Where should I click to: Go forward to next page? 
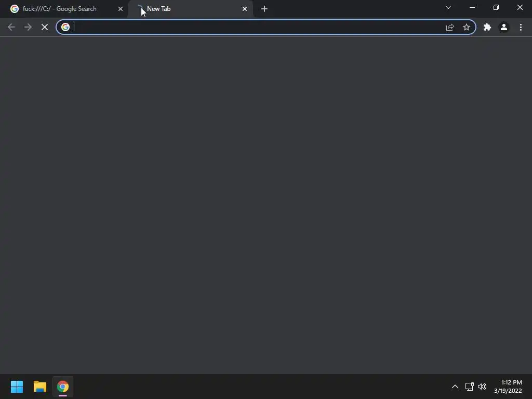click(x=28, y=27)
